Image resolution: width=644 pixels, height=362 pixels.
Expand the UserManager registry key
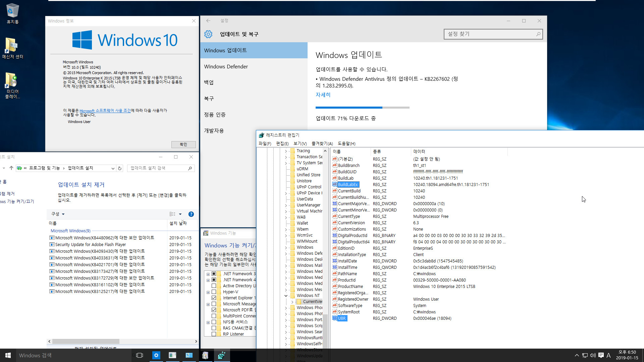click(x=286, y=205)
